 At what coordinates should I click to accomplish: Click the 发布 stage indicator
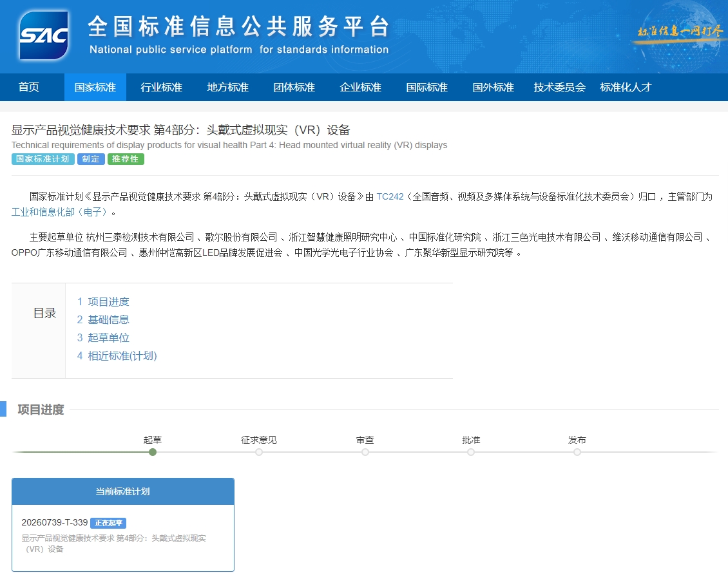[577, 452]
